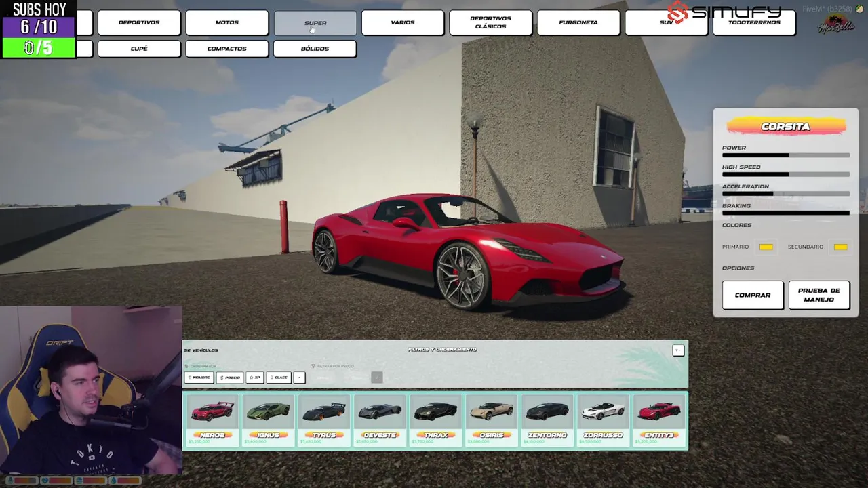Apply the price filter confirm button

(377, 378)
